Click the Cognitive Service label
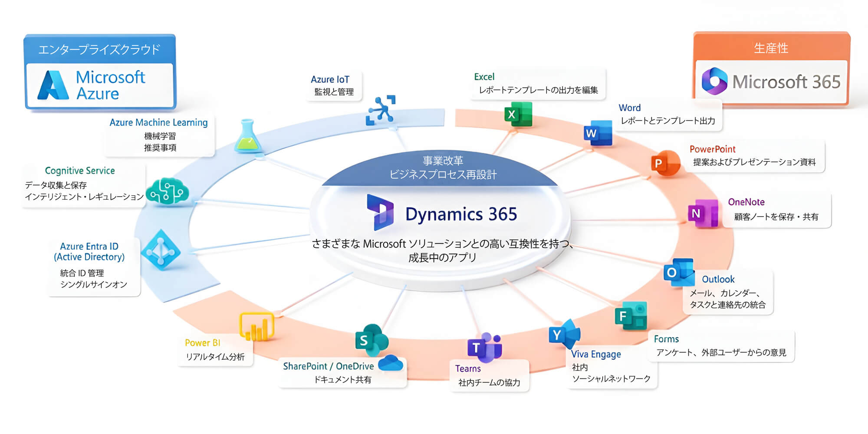868x434 pixels. [x=80, y=171]
